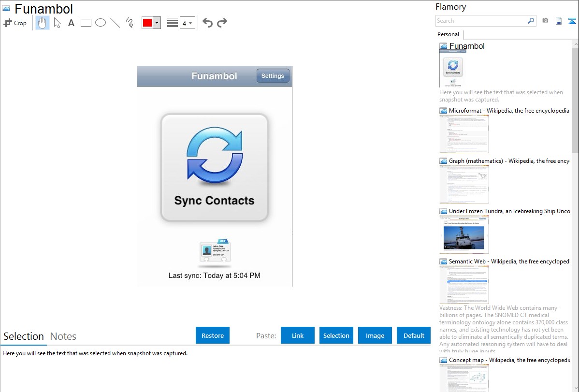Click the magnifier search icon
579x392 pixels.
531,21
